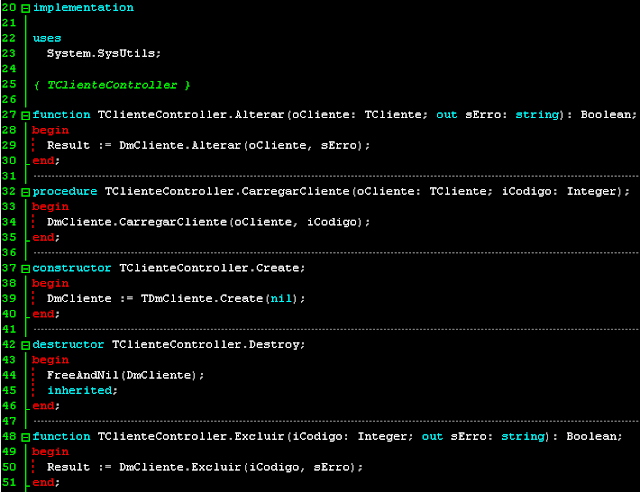Image resolution: width=640 pixels, height=492 pixels.
Task: Click 'end' on line 35
Action: 43,237
